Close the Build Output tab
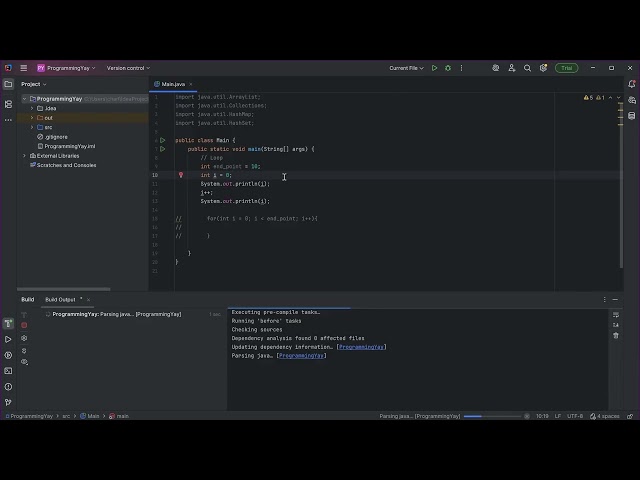This screenshot has width=640, height=480. pyautogui.click(x=88, y=300)
